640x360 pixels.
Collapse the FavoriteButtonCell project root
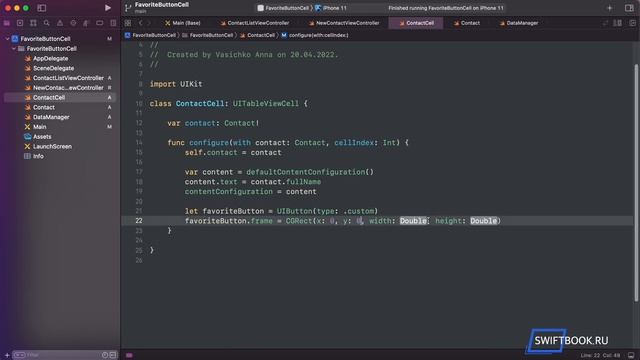pos(7,39)
